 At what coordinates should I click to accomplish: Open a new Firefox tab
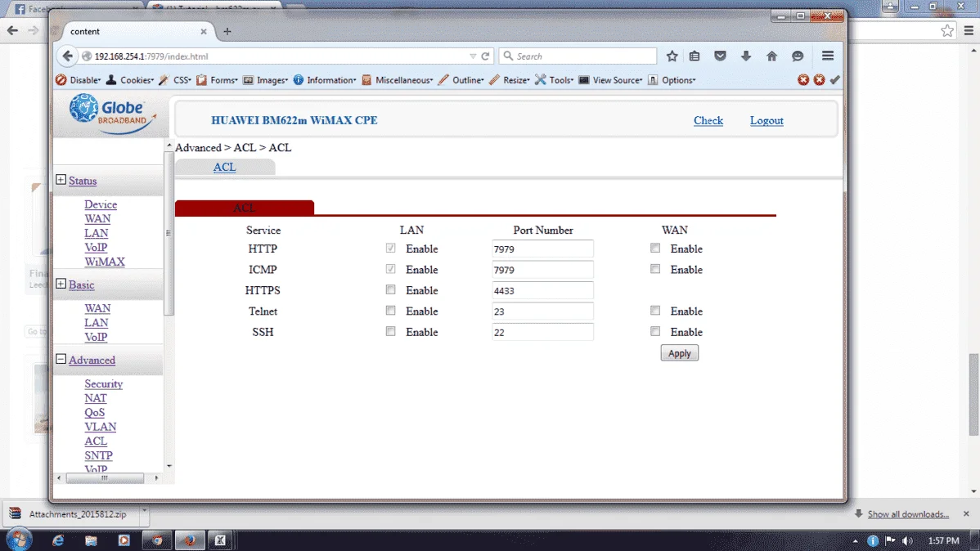click(x=227, y=31)
